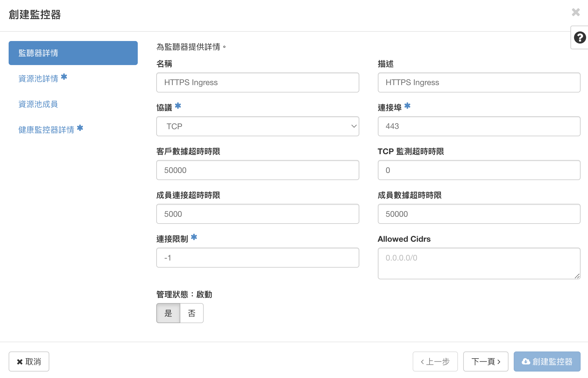Click the 下一頁 next button

click(x=486, y=361)
